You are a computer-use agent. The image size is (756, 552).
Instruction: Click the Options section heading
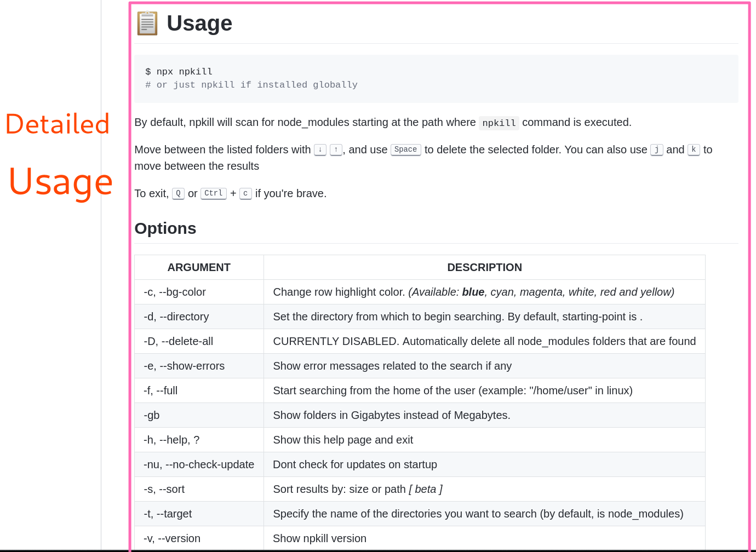[x=165, y=228]
